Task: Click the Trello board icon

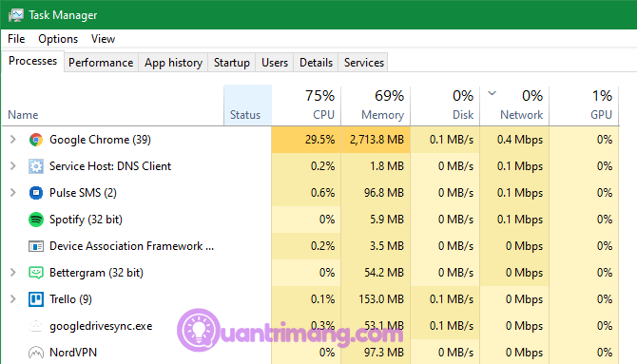Action: [x=36, y=299]
